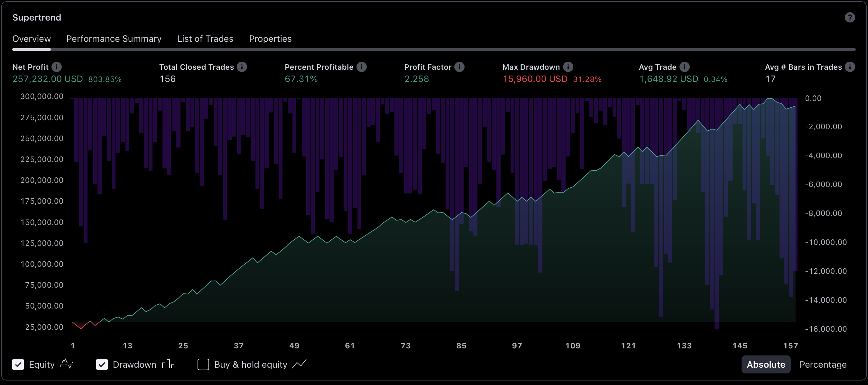Screen dimensions: 868x385
Task: Click info icon for Avg # Bars in Trades
Action: 850,67
